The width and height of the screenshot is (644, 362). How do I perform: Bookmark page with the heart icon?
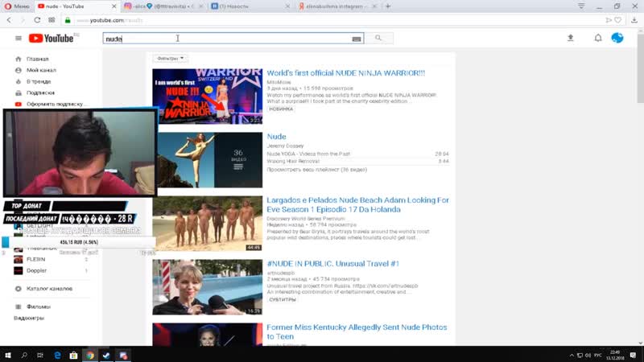click(617, 19)
